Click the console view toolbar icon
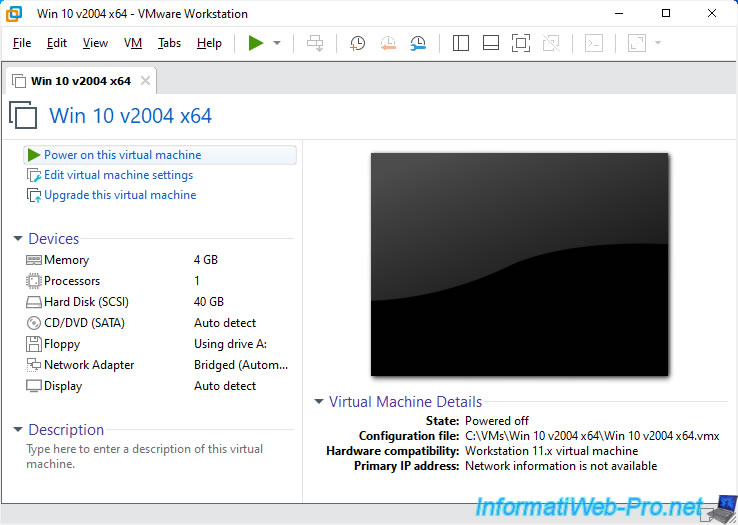The image size is (738, 525). [x=594, y=43]
